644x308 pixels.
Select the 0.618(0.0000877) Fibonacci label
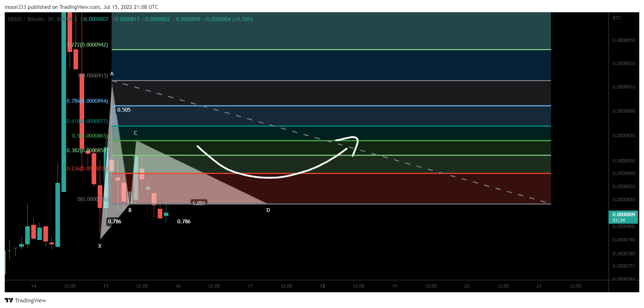click(87, 121)
